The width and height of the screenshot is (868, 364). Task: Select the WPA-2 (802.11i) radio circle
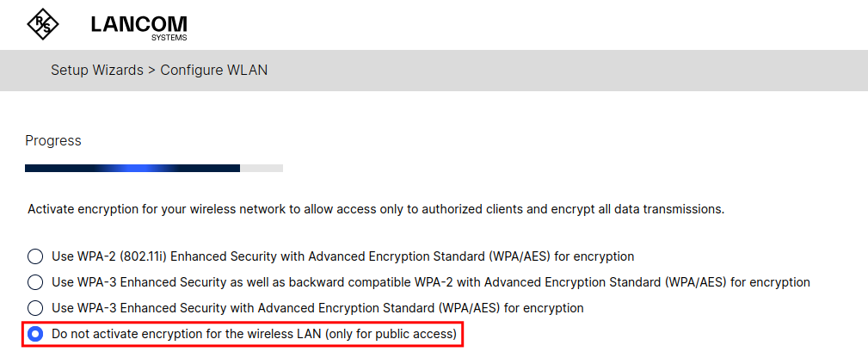click(x=35, y=256)
